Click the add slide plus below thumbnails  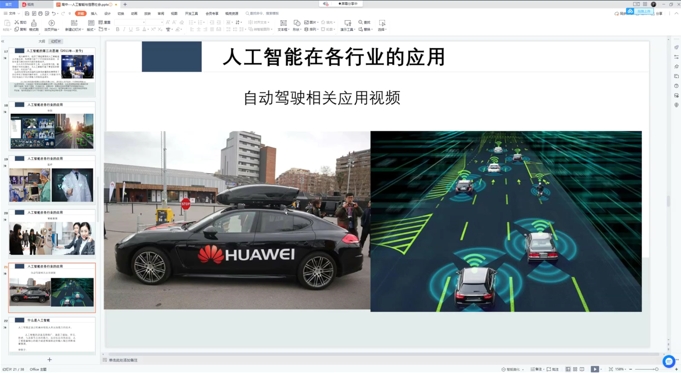click(50, 360)
